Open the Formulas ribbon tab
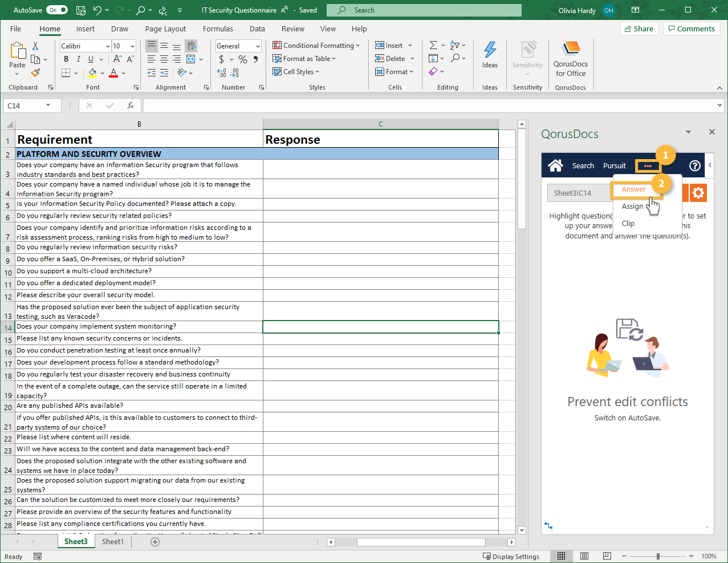This screenshot has height=563, width=728. 218,29
